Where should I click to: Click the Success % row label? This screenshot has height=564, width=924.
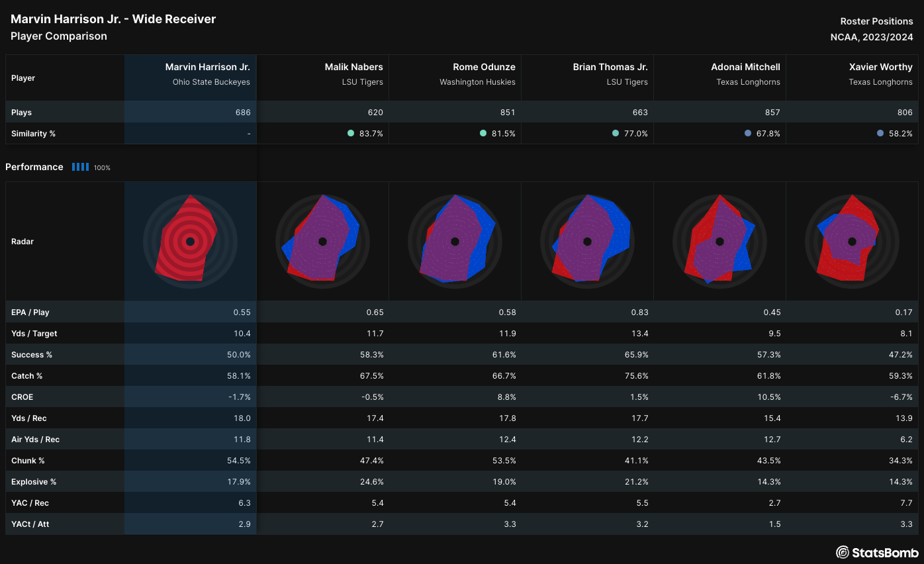[x=32, y=355]
